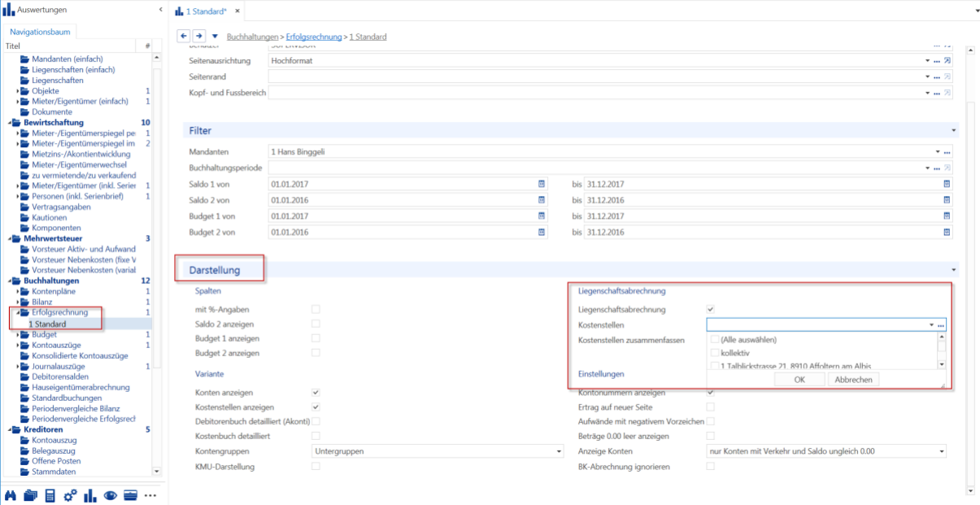This screenshot has width=980, height=505.
Task: Click the briefcase icon in the bottom bar
Action: [x=130, y=495]
